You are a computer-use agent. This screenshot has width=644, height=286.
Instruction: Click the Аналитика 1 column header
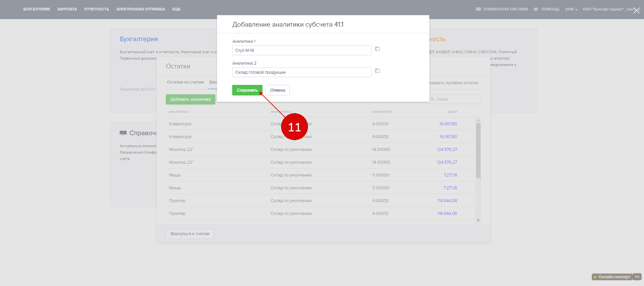point(179,112)
